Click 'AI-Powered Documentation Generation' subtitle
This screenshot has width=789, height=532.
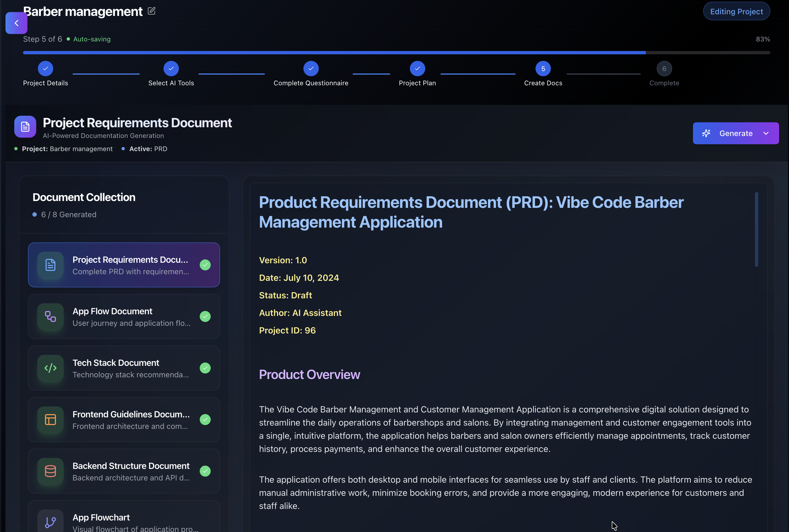[103, 136]
